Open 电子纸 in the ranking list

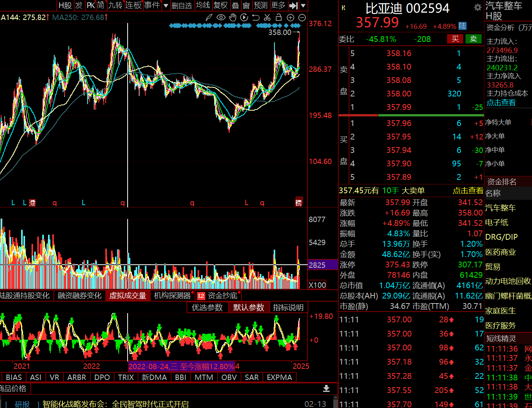click(497, 222)
